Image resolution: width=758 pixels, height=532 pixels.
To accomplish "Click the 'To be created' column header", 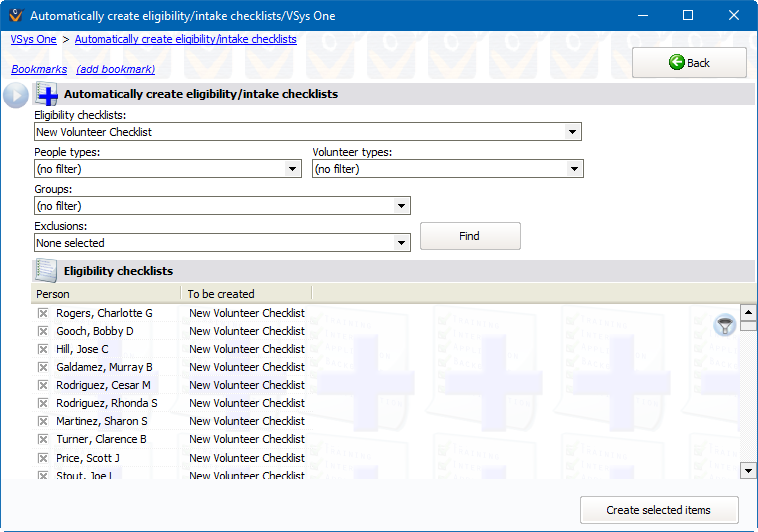I will pyautogui.click(x=246, y=294).
